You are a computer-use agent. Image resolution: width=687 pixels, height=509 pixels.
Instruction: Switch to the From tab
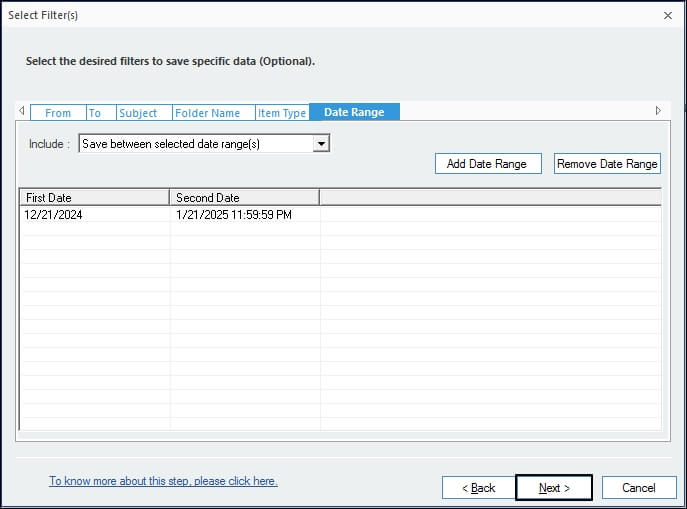click(58, 113)
